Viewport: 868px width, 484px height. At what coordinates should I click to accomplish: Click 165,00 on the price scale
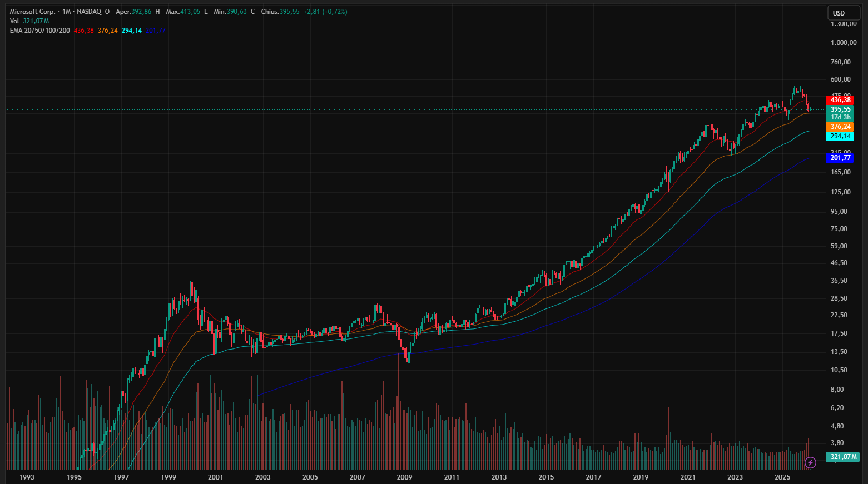pos(841,172)
